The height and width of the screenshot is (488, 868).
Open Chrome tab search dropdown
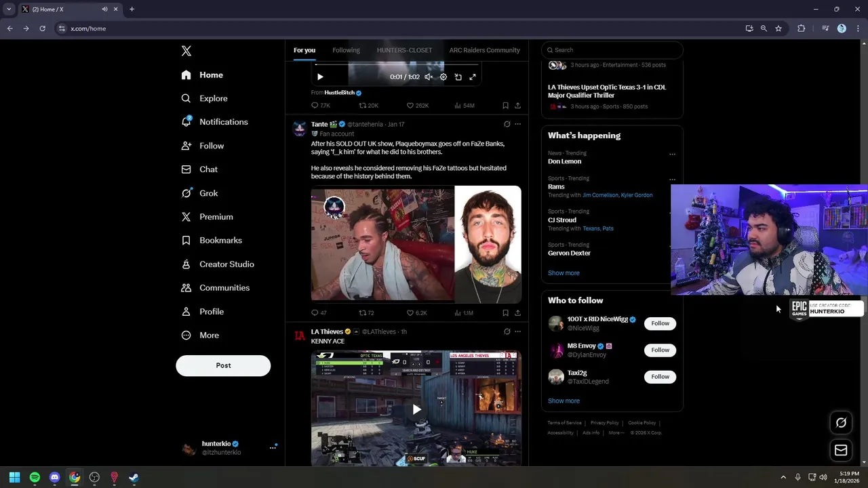click(9, 9)
